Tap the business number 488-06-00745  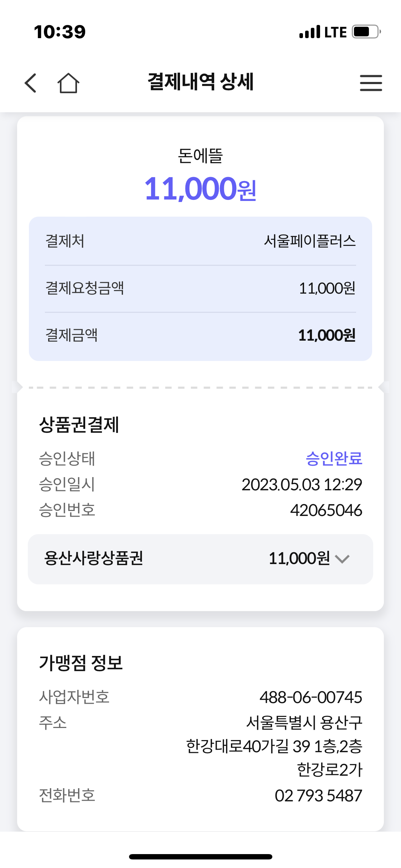point(311,697)
